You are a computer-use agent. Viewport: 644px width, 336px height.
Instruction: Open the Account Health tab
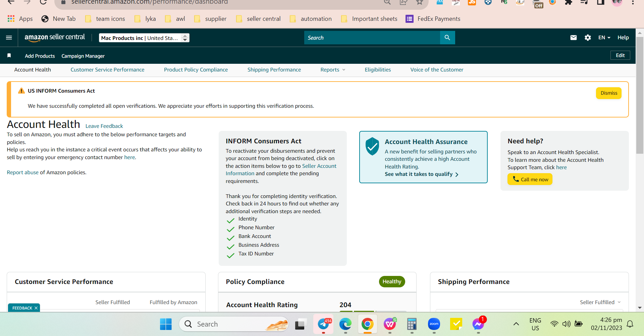click(33, 70)
